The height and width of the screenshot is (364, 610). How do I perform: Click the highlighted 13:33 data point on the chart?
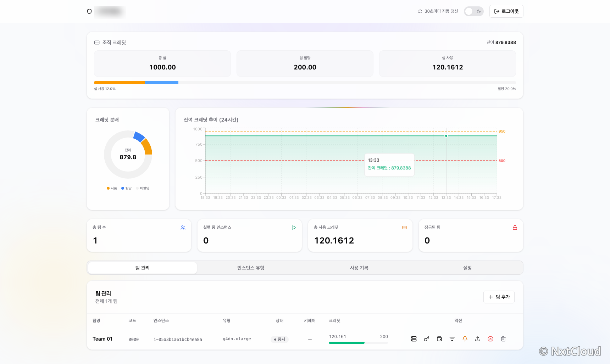point(446,136)
